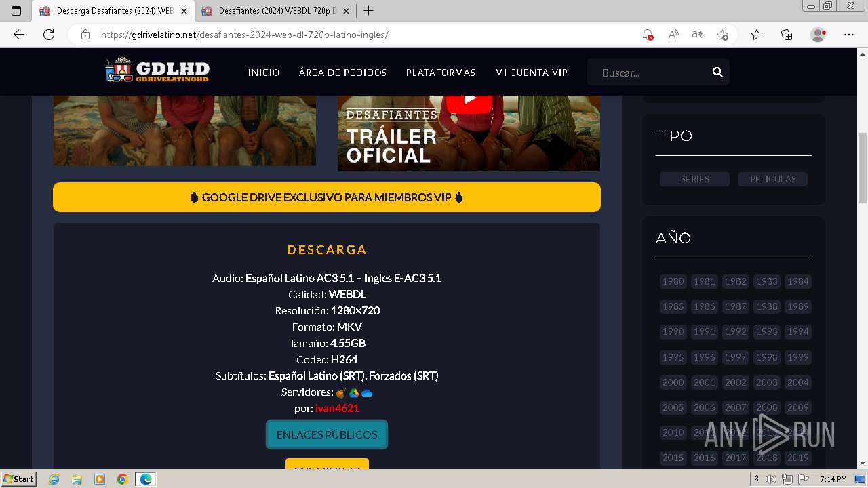Open Internet Explorer from taskbar
Image resolution: width=868 pixels, height=488 pixels.
coord(54,479)
